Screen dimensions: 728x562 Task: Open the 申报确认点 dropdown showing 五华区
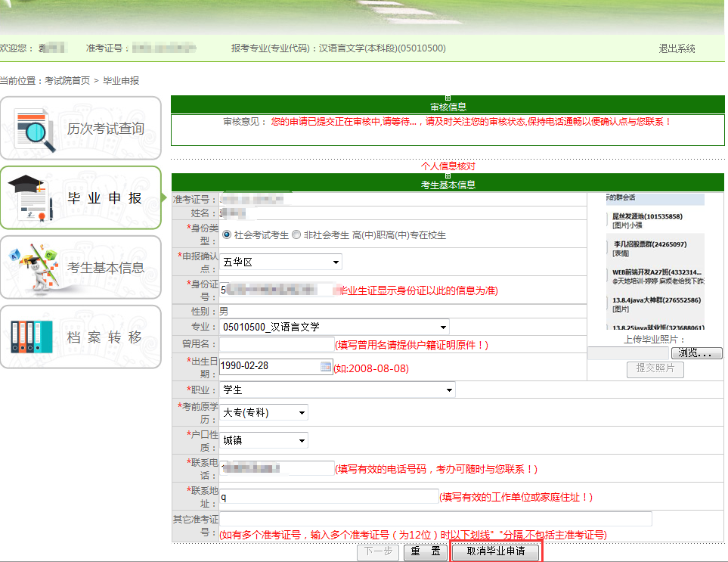[x=280, y=262]
